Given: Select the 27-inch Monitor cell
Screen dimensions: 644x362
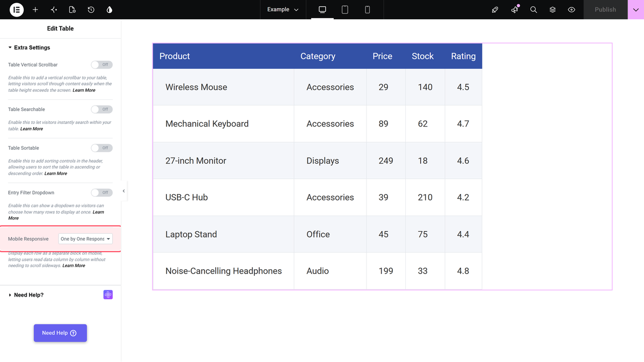Looking at the screenshot, I should 223,160.
